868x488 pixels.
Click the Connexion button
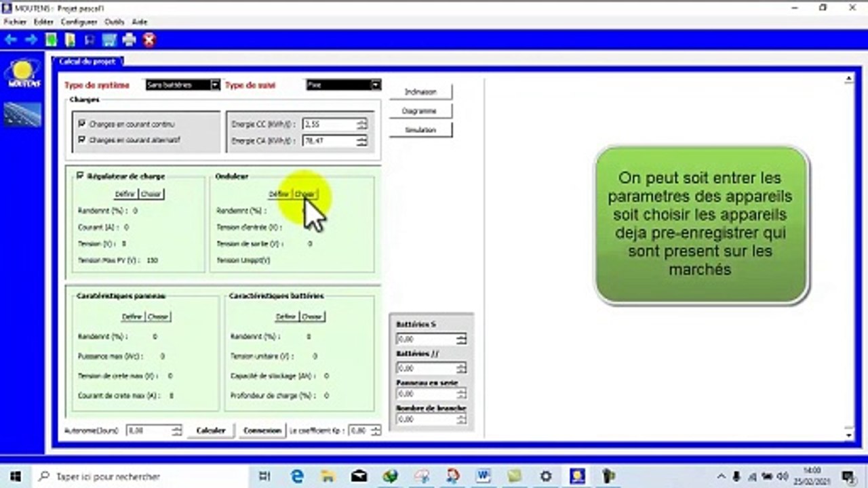click(262, 430)
